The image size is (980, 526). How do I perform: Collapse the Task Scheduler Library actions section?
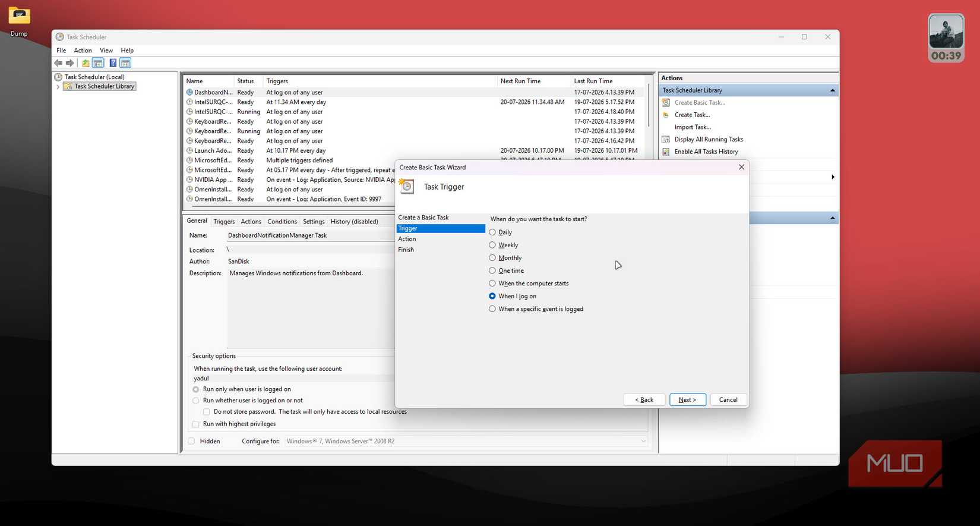click(832, 90)
